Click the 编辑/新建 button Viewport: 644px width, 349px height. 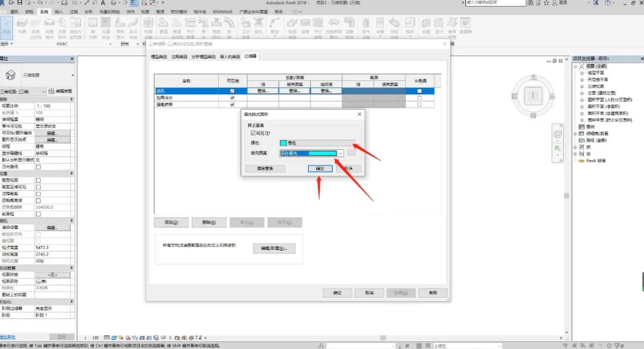pyautogui.click(x=274, y=248)
